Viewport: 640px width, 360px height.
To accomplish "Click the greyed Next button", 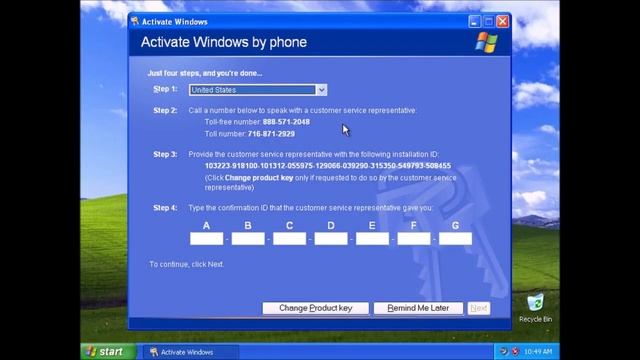I will [x=479, y=308].
